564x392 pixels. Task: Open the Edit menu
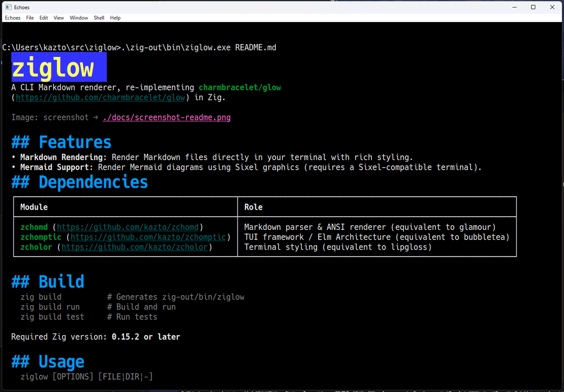(44, 18)
